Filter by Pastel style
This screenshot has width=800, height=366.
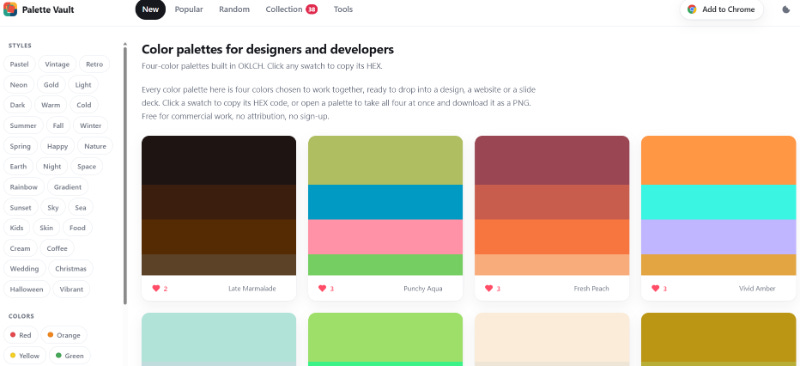pos(19,64)
